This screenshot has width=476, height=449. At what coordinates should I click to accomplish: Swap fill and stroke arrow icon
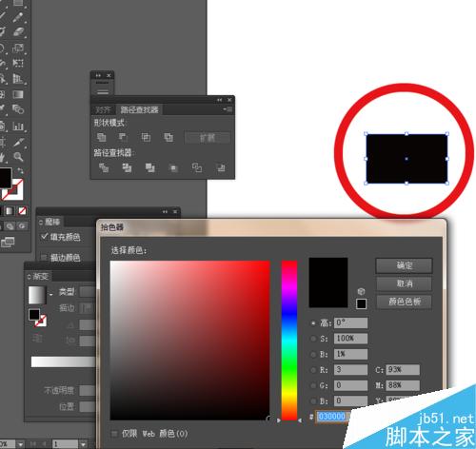[x=20, y=171]
